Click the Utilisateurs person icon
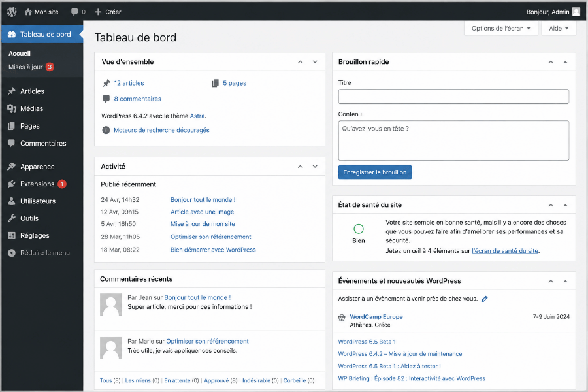 (x=12, y=201)
